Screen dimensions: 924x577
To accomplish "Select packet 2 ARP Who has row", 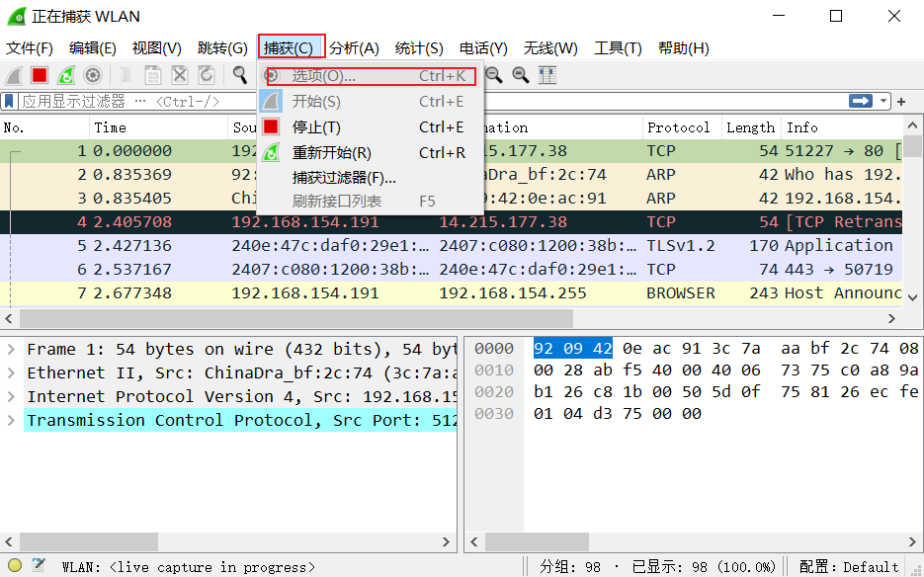I will coord(452,175).
